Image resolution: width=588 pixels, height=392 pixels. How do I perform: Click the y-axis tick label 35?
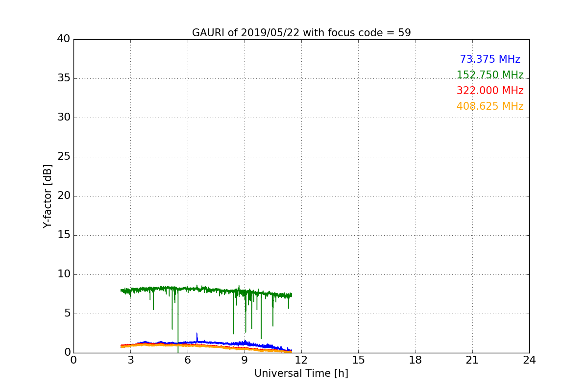pos(64,78)
